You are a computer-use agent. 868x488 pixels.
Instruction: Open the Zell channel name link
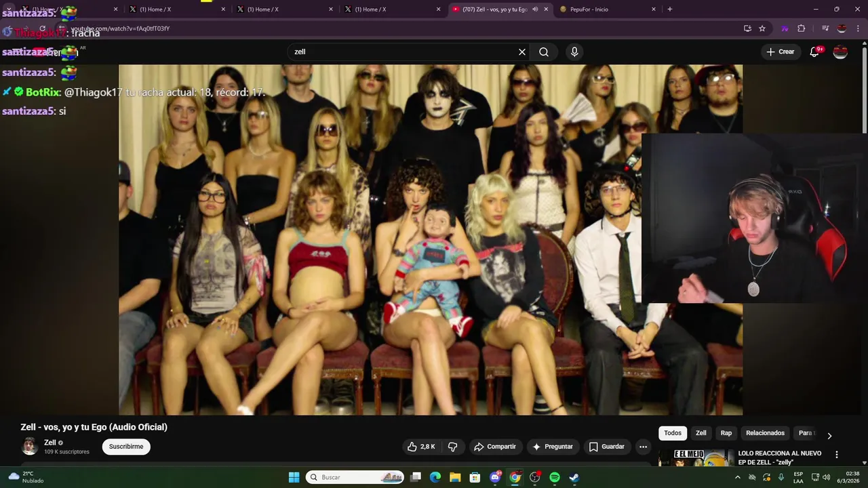[50, 443]
